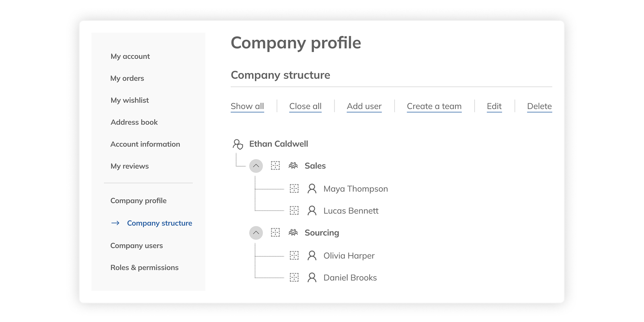Collapse the Sales team branch
Viewport: 644px width, 322px height.
pyautogui.click(x=256, y=166)
